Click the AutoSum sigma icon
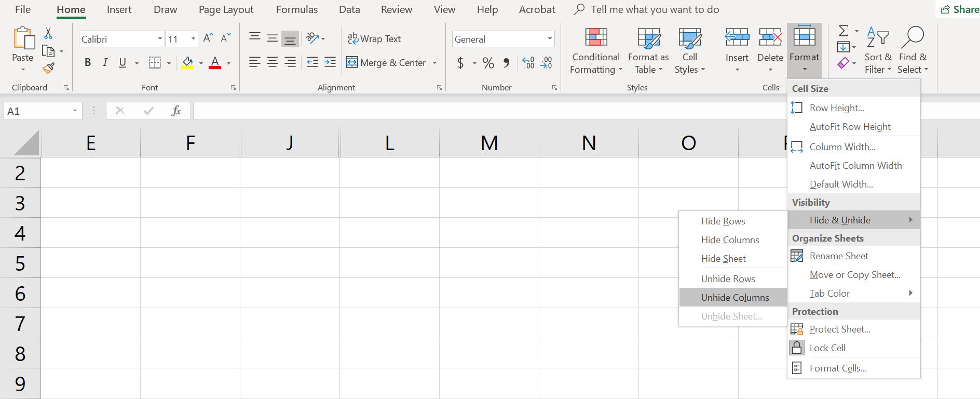Viewport: 980px width, 399px height. pyautogui.click(x=843, y=31)
